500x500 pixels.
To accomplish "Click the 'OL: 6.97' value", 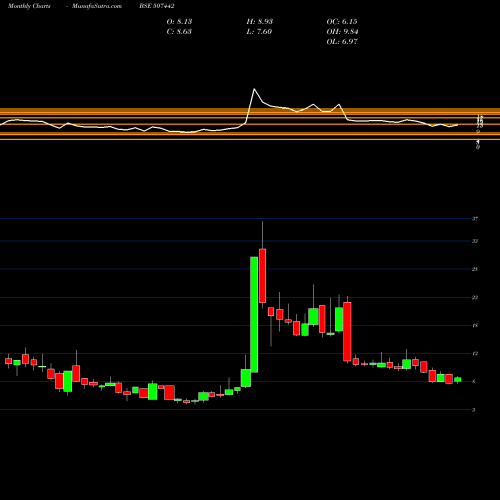I will [342, 42].
